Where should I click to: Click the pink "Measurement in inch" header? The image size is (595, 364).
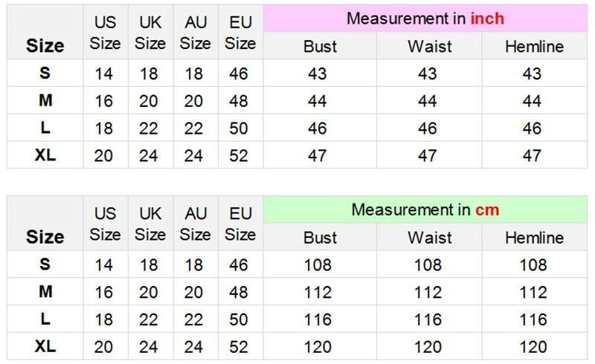(x=425, y=19)
